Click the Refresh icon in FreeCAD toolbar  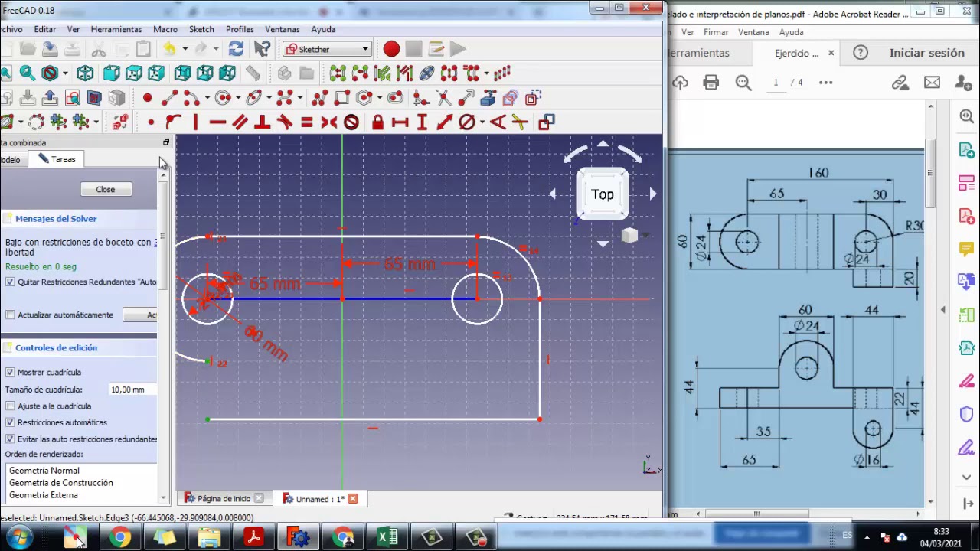(236, 49)
